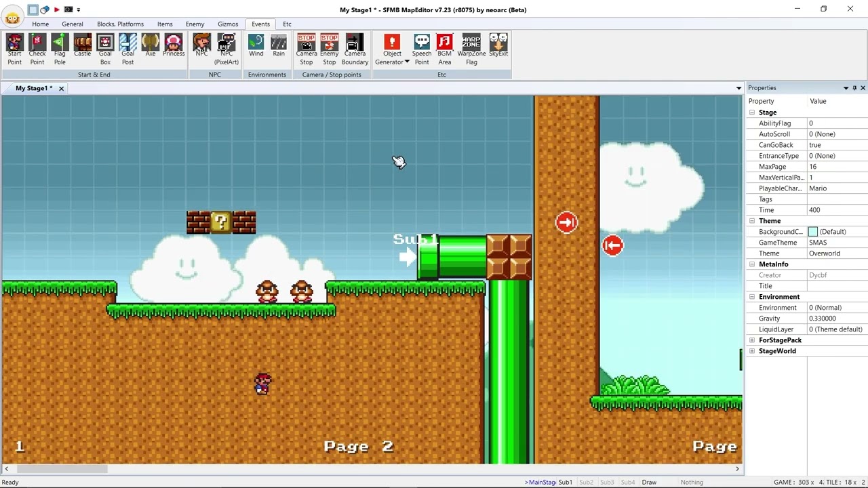
Task: Select the BGM Area tool
Action: [445, 49]
